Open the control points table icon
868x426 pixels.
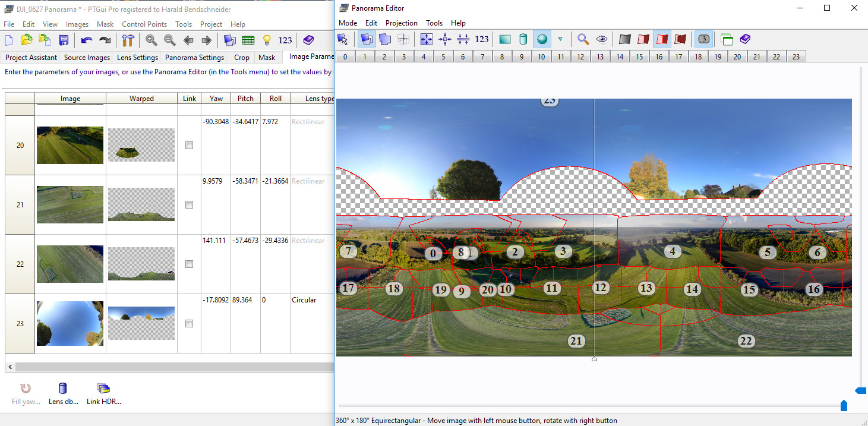248,40
